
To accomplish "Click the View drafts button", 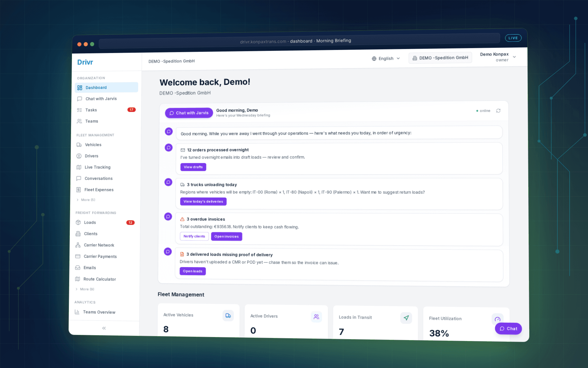I will coord(193,167).
